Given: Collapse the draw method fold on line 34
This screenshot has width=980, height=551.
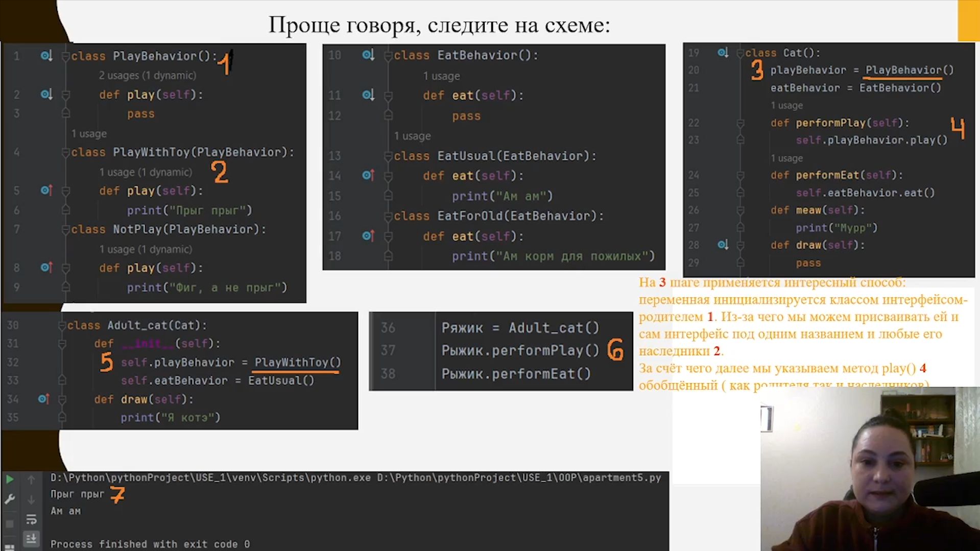Looking at the screenshot, I should pos(62,399).
